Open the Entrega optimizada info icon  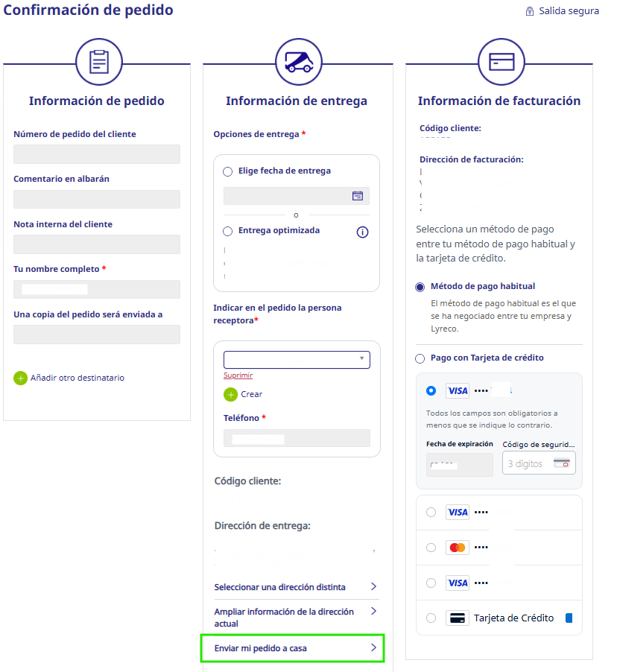coord(362,232)
